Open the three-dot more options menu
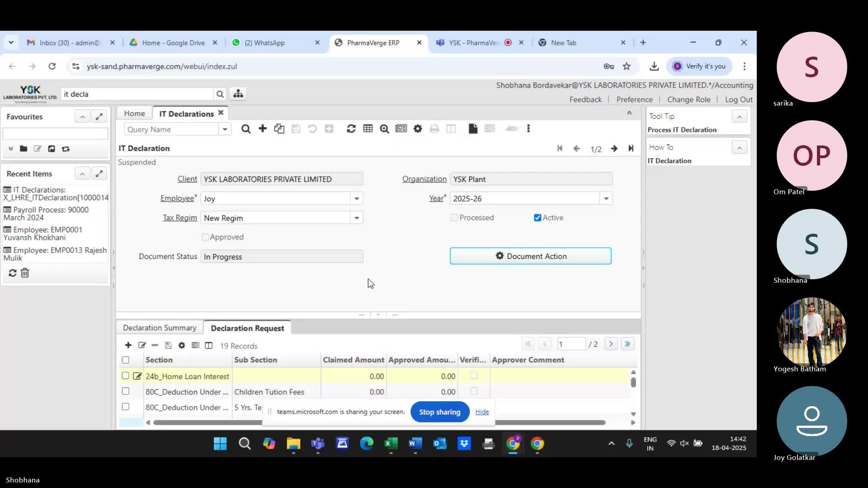The width and height of the screenshot is (868, 488). coord(528,129)
